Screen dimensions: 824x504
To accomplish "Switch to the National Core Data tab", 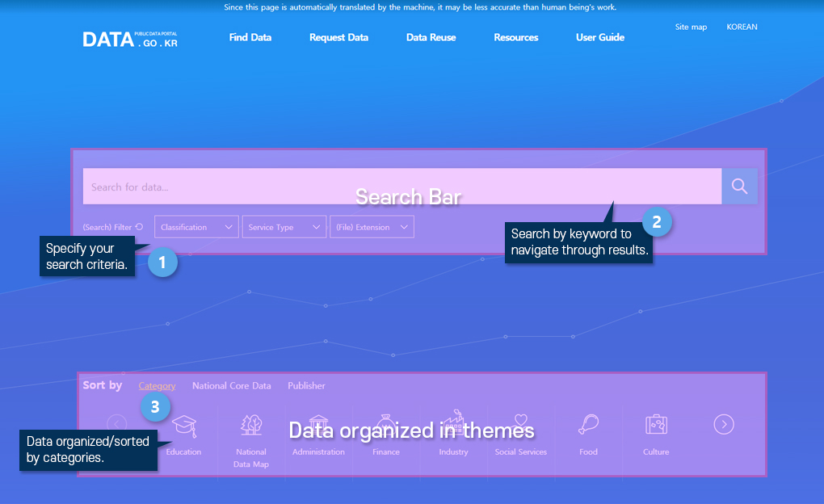I will coord(231,386).
